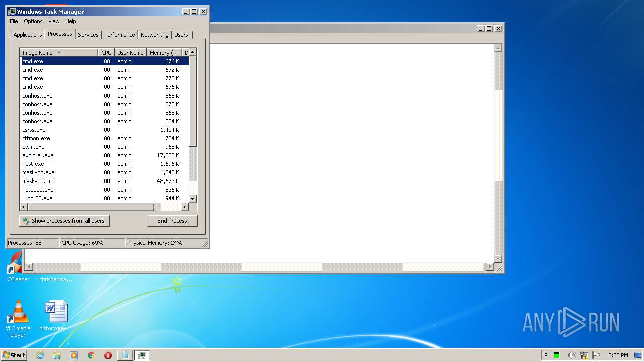Open the Options menu
644x362 pixels.
(33, 21)
